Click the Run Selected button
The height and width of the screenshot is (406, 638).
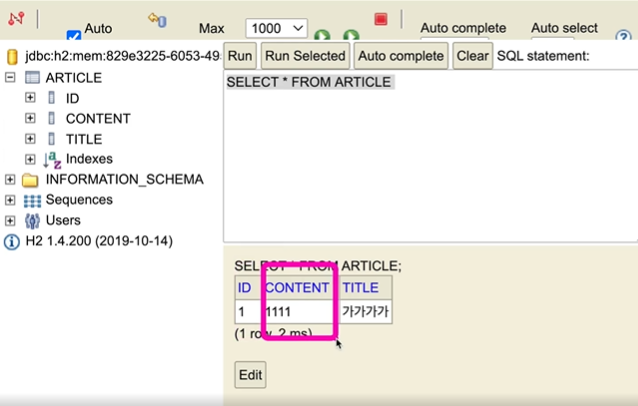point(305,56)
